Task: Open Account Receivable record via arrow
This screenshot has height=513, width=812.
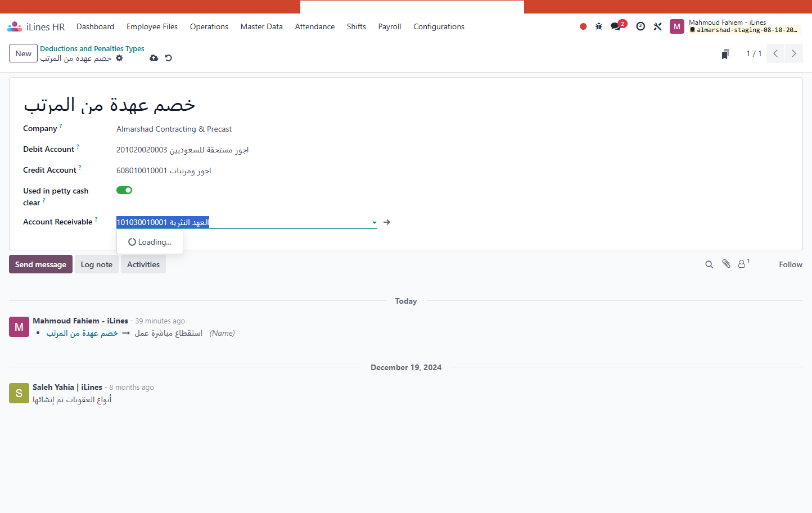Action: [x=387, y=222]
